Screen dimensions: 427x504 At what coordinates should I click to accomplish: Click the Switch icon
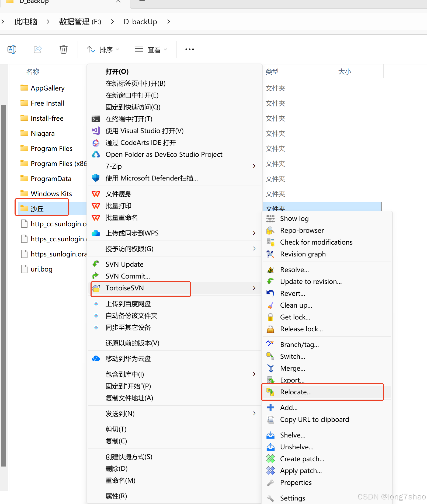click(x=270, y=357)
